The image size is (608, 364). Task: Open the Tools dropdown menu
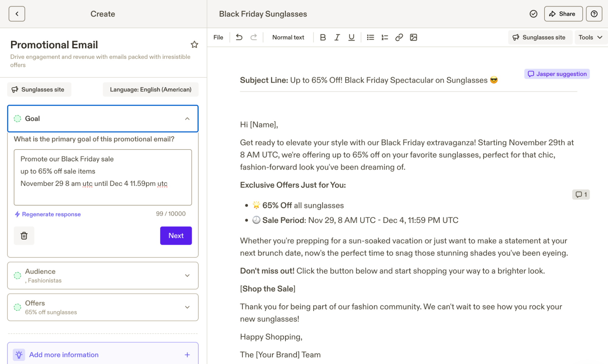591,37
